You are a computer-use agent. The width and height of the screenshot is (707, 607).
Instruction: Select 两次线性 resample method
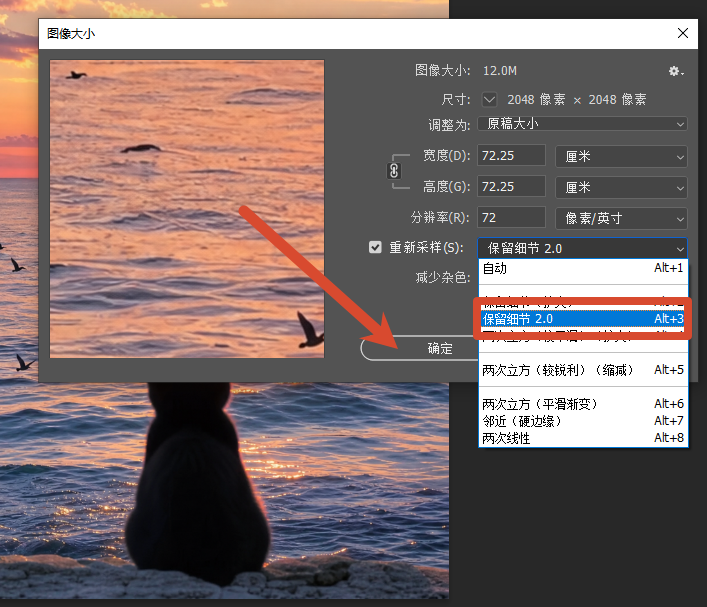click(x=583, y=438)
